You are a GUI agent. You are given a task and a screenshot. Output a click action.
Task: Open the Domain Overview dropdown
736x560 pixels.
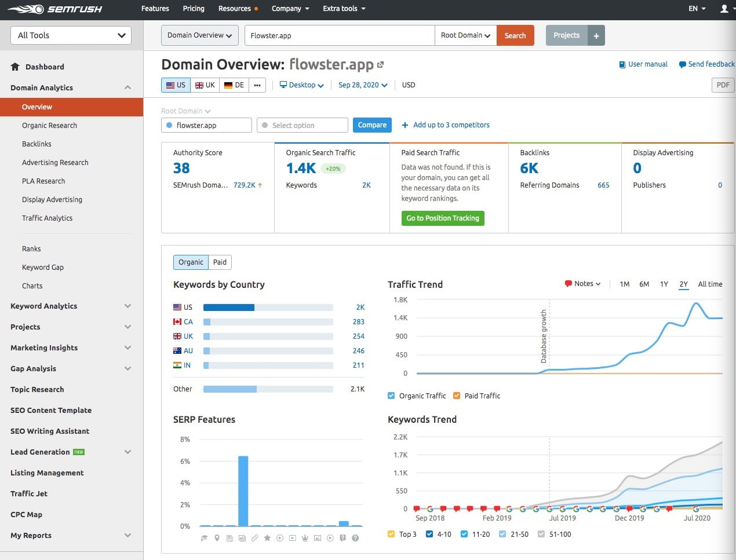200,35
